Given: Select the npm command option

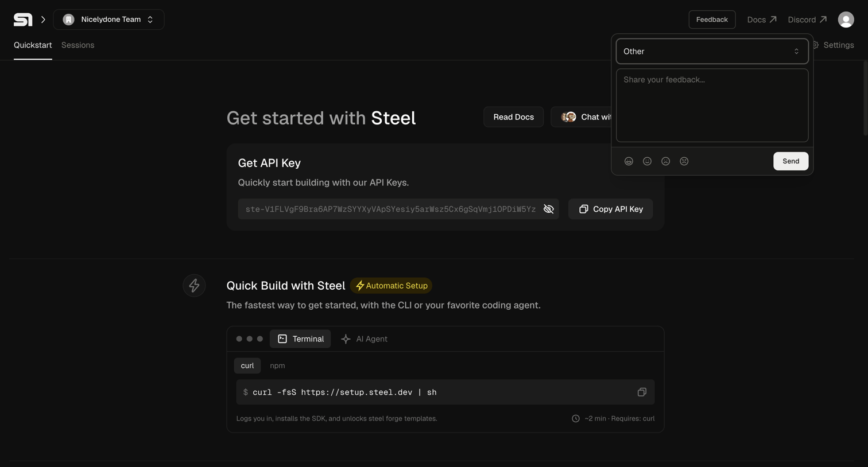Looking at the screenshot, I should tap(277, 365).
